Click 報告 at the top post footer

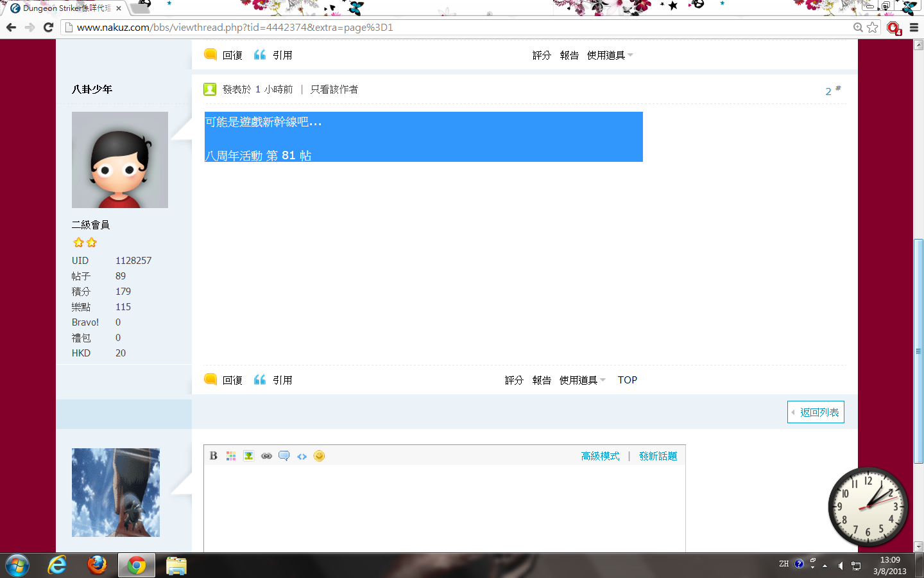coord(569,55)
